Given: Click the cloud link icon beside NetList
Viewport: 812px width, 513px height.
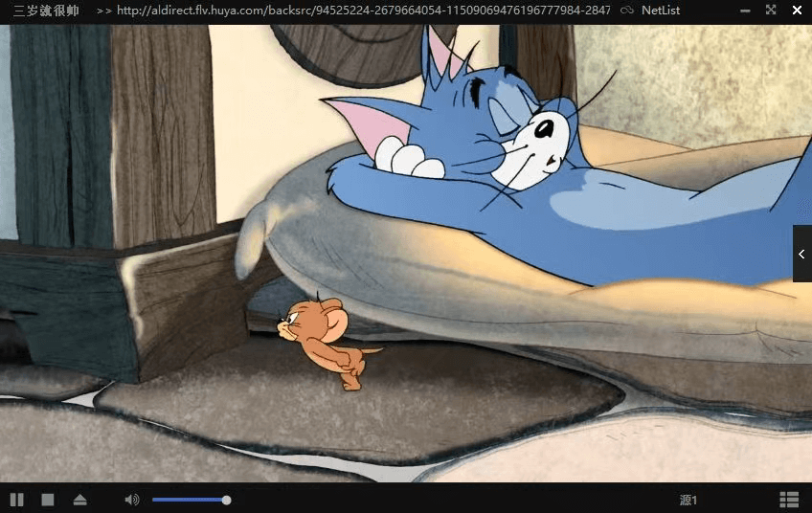Looking at the screenshot, I should 626,11.
